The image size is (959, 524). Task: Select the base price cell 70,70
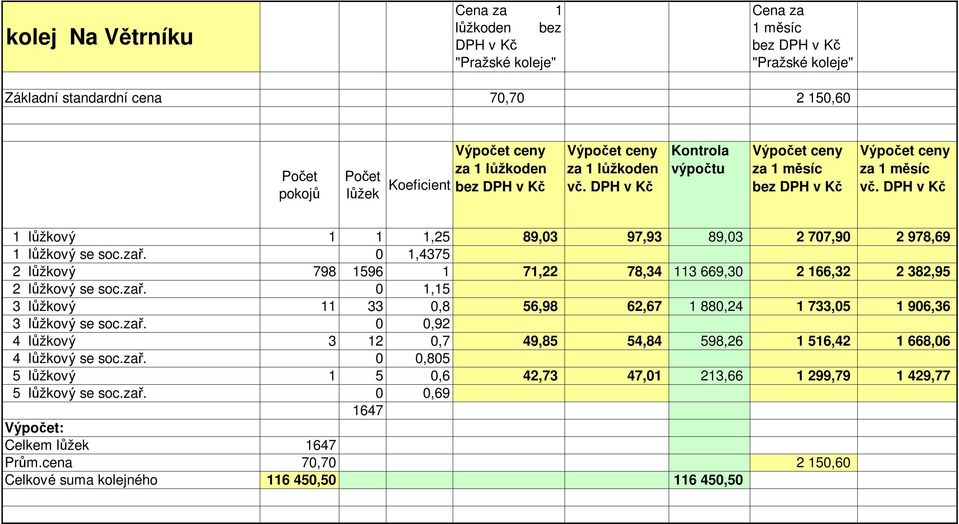pyautogui.click(x=508, y=98)
